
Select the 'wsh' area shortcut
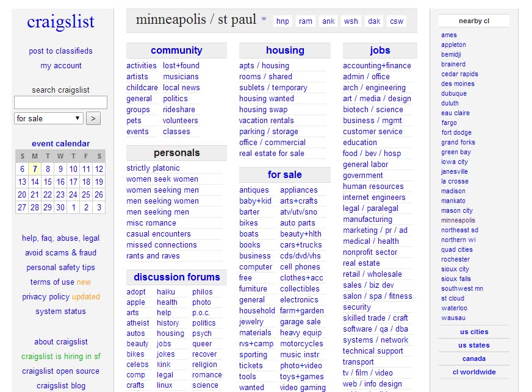pyautogui.click(x=351, y=21)
